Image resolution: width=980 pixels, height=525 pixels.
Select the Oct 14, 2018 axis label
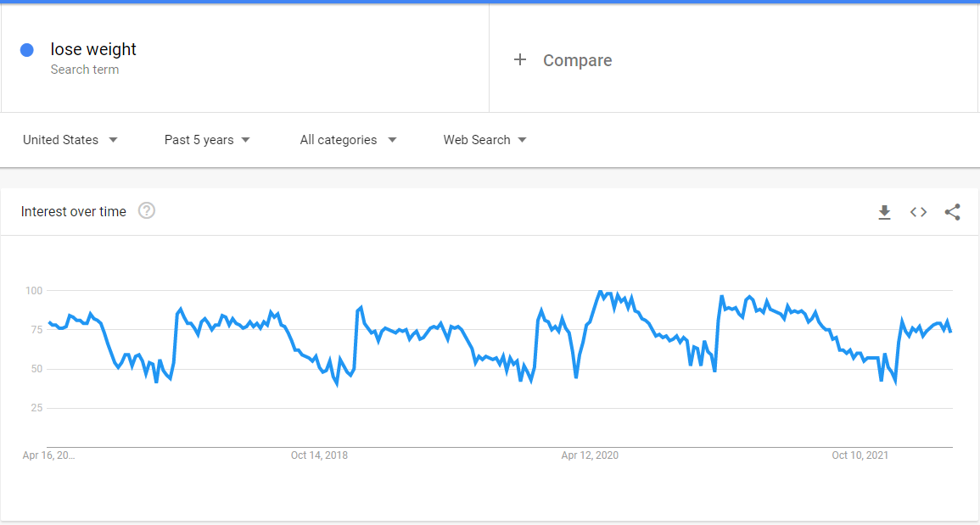(x=319, y=455)
